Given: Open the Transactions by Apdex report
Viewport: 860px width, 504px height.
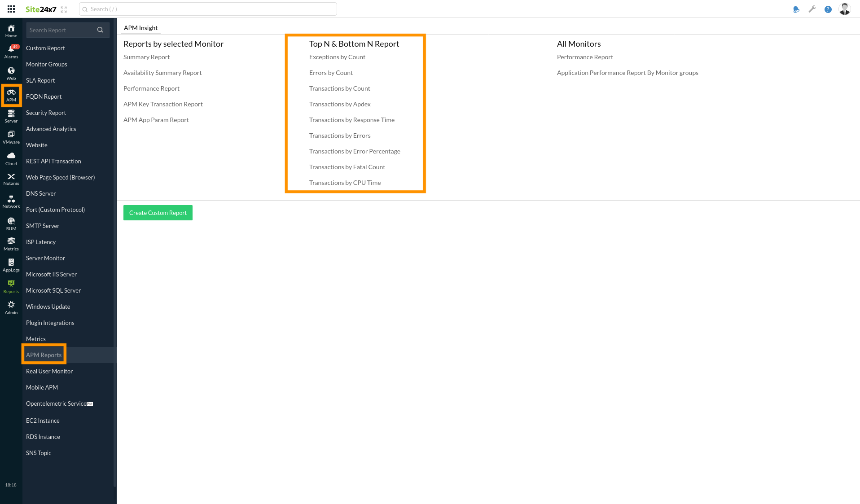Looking at the screenshot, I should tap(340, 104).
